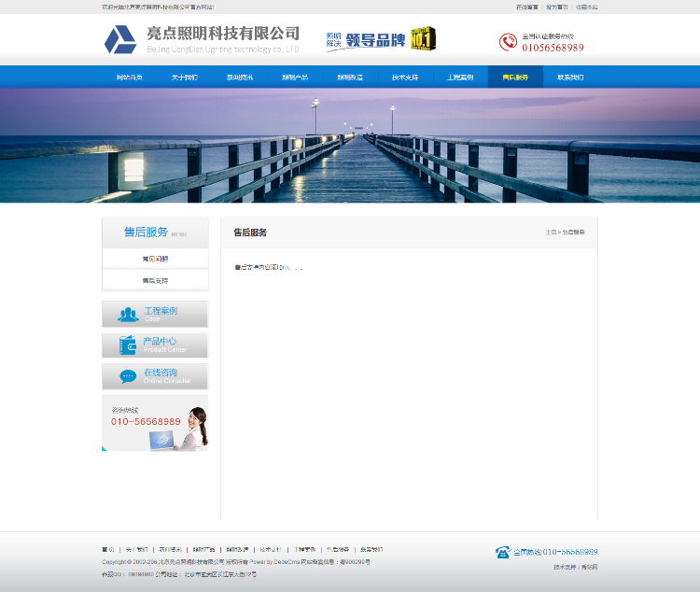
Task: Open 售后支持 in the sidebar menu
Action: [x=155, y=280]
